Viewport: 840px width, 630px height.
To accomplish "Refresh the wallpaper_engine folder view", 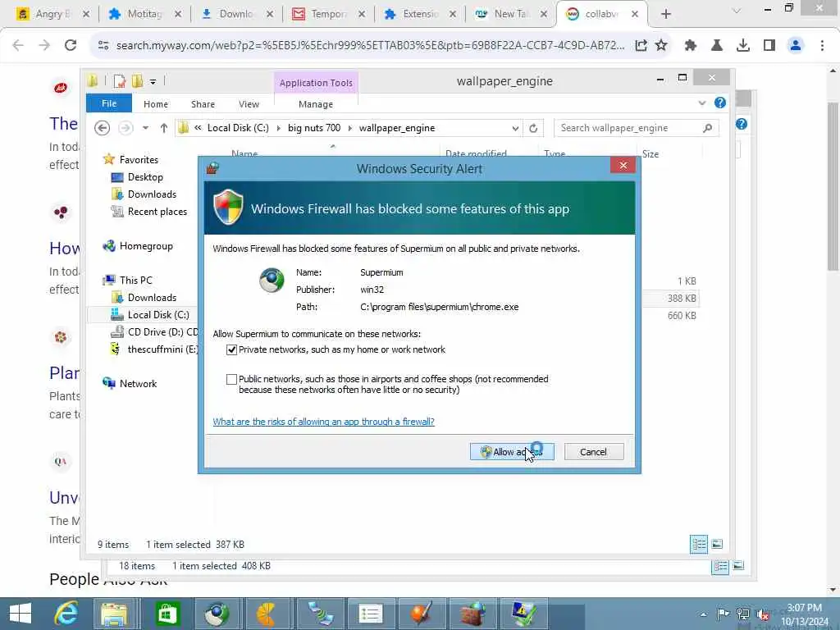I will [x=533, y=129].
